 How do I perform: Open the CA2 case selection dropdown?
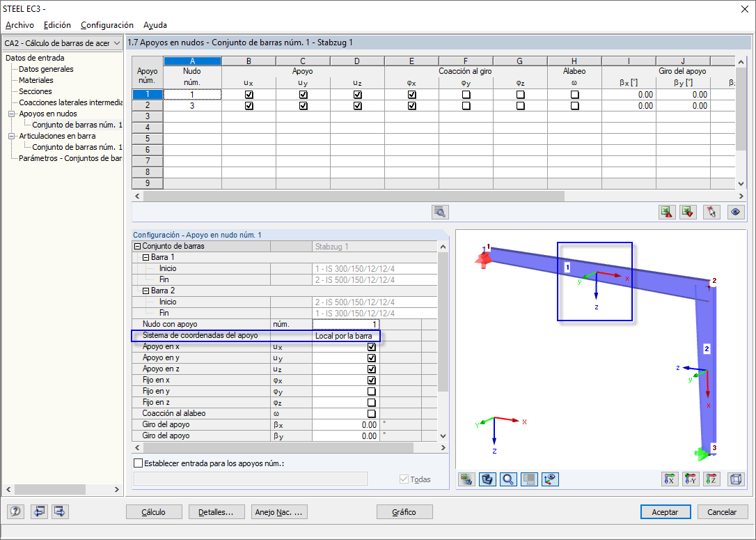(116, 43)
